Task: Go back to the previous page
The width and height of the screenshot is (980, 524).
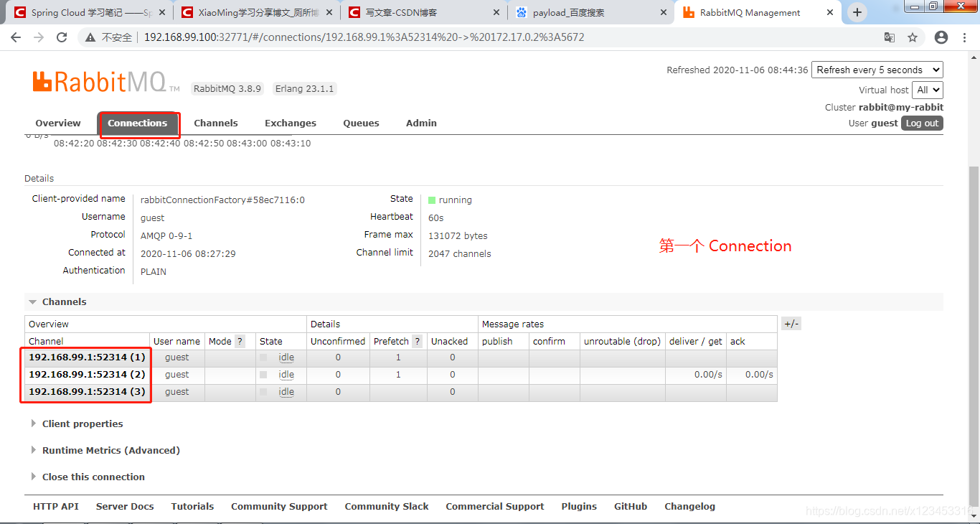Action: pos(16,37)
